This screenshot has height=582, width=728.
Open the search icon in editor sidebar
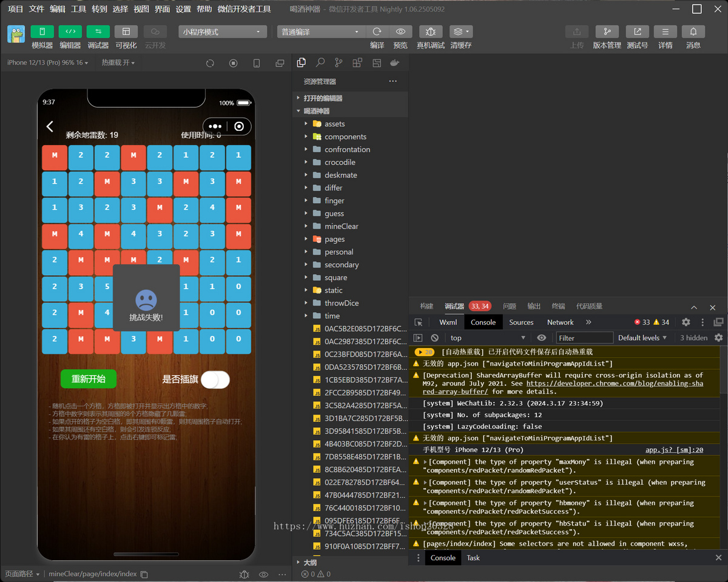pyautogui.click(x=320, y=62)
